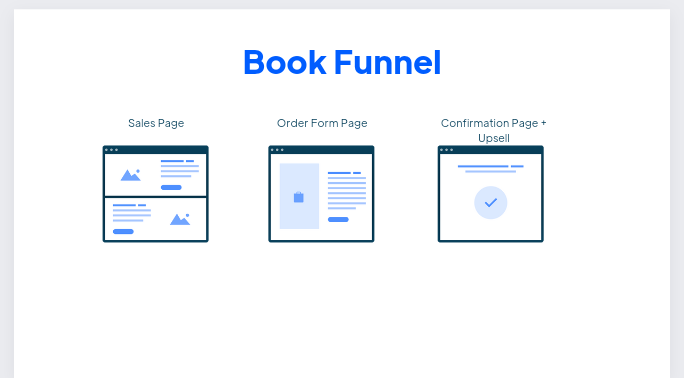
Task: Select the Order Form Page label
Action: point(322,123)
